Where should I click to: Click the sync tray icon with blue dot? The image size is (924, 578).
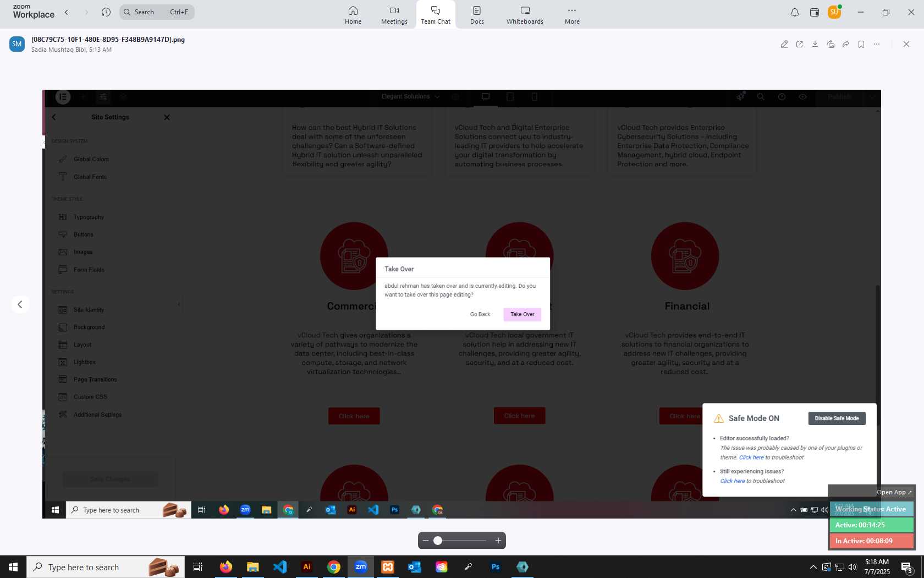coord(827,567)
